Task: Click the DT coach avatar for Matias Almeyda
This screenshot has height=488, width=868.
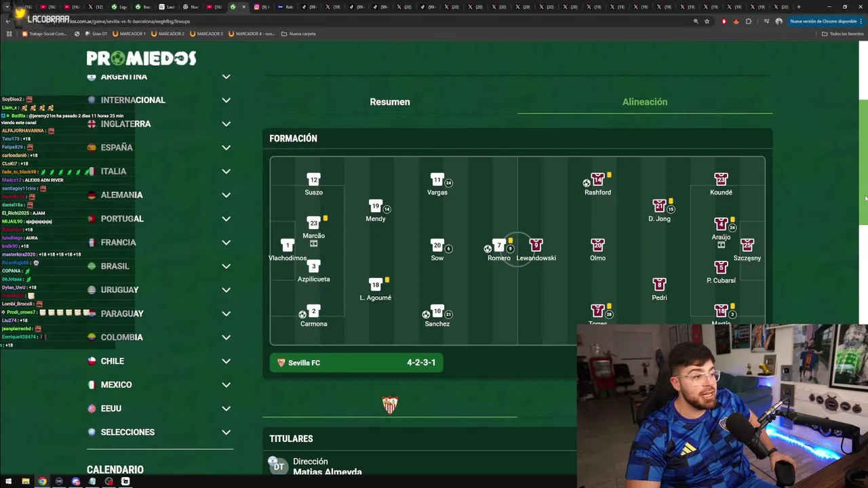Action: point(277,466)
